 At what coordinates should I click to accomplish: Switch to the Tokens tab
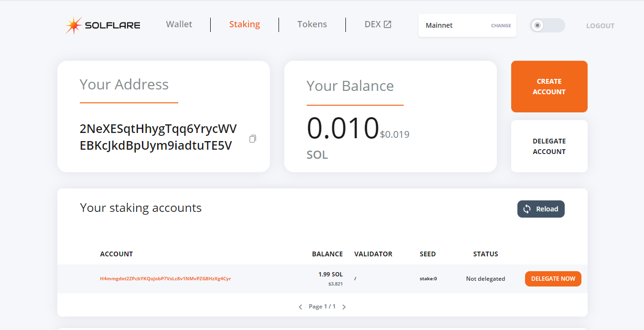(312, 24)
